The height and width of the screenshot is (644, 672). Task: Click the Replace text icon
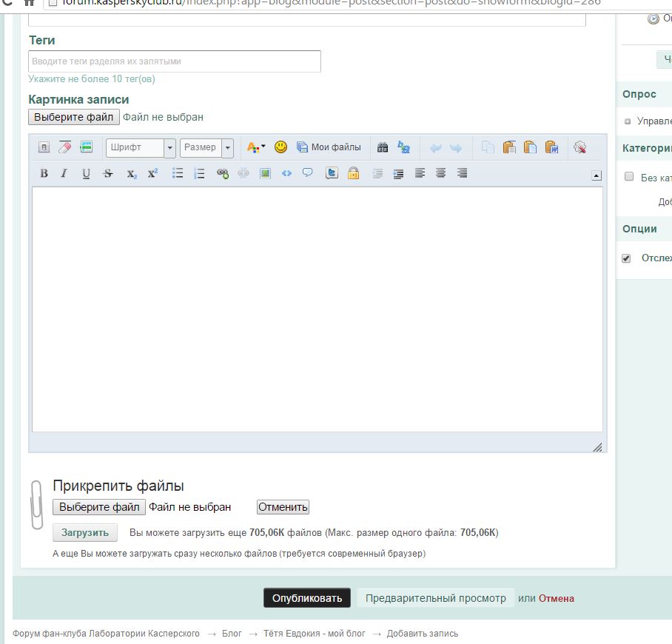click(x=403, y=147)
